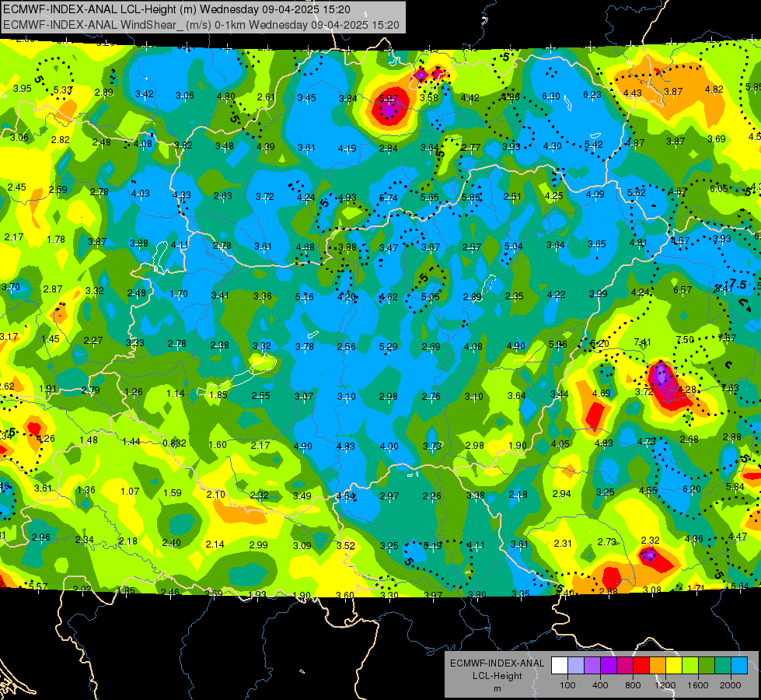Click the wind shear value 6.23
Viewport: 761px width, 700px height.
tap(592, 95)
